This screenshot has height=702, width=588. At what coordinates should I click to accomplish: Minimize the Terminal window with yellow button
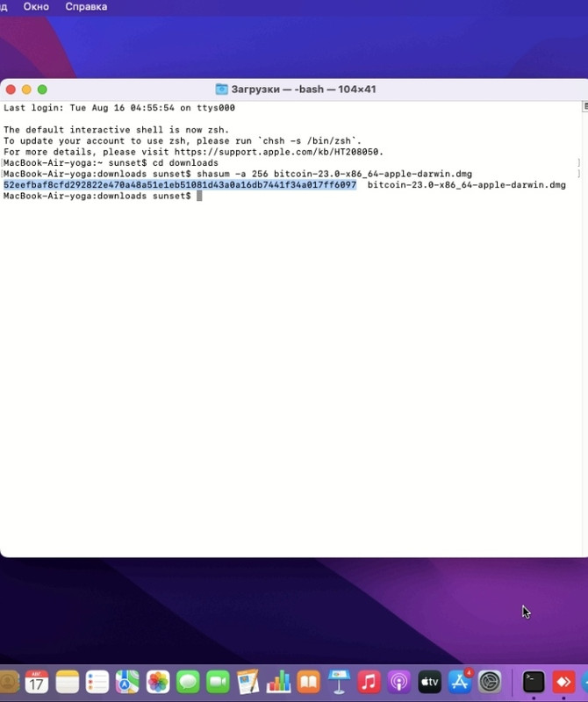click(26, 90)
